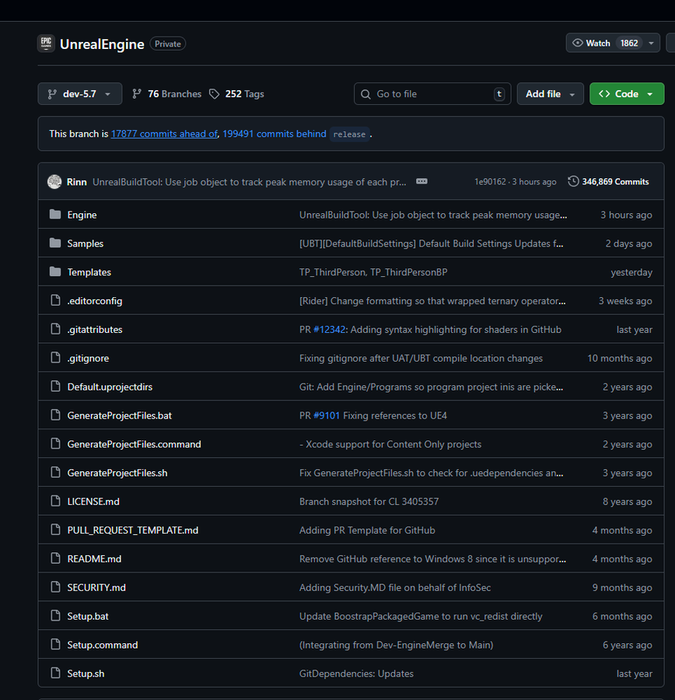Open pull request #12342 link
Image resolution: width=675 pixels, height=700 pixels.
pos(329,329)
